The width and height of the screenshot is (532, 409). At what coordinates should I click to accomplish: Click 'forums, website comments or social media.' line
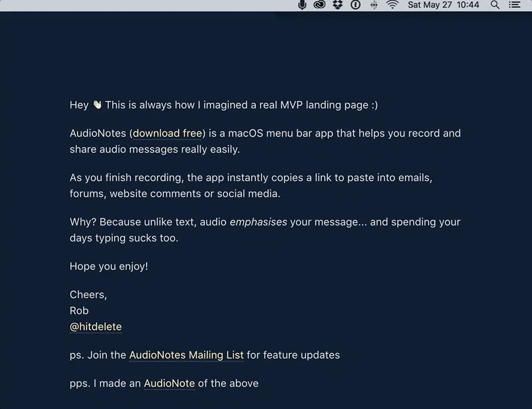(175, 194)
